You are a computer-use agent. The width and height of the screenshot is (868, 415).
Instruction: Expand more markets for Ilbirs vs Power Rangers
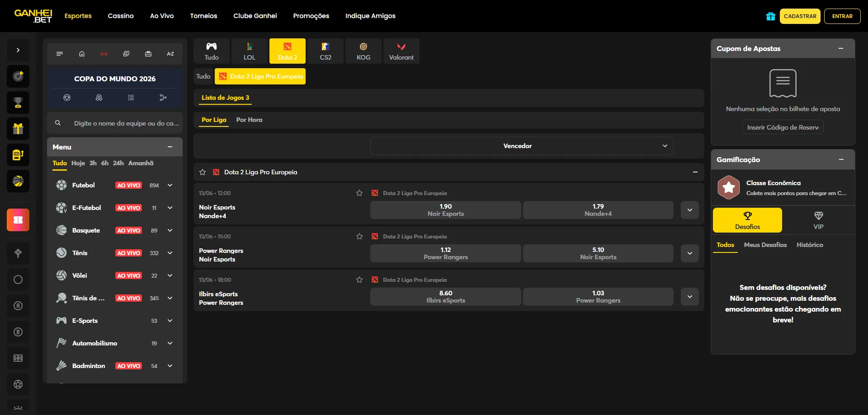tap(690, 297)
